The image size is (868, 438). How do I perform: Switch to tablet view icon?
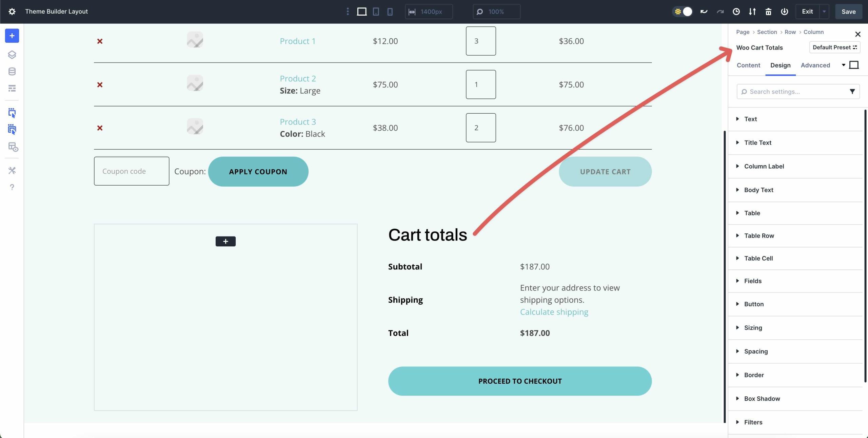376,12
